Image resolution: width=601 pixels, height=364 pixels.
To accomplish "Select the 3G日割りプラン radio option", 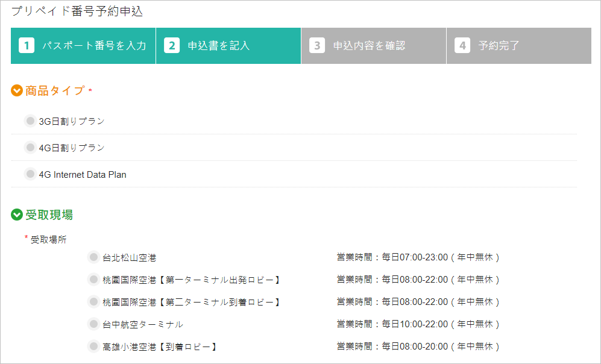I will pos(30,121).
